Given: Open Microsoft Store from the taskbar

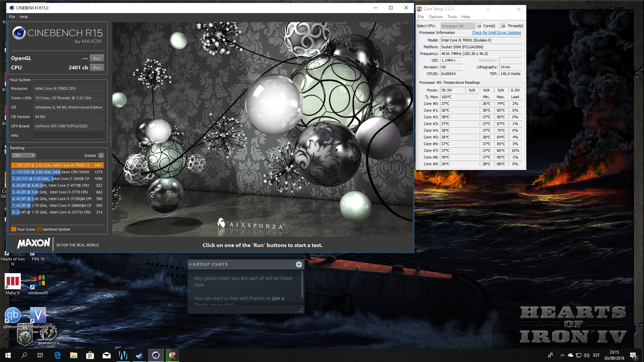Looking at the screenshot, I should point(90,355).
